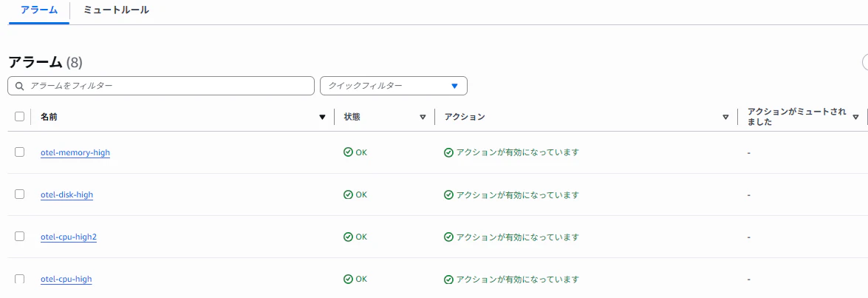Select the otel-disk-high row checkbox
The height and width of the screenshot is (298, 868).
(x=19, y=194)
